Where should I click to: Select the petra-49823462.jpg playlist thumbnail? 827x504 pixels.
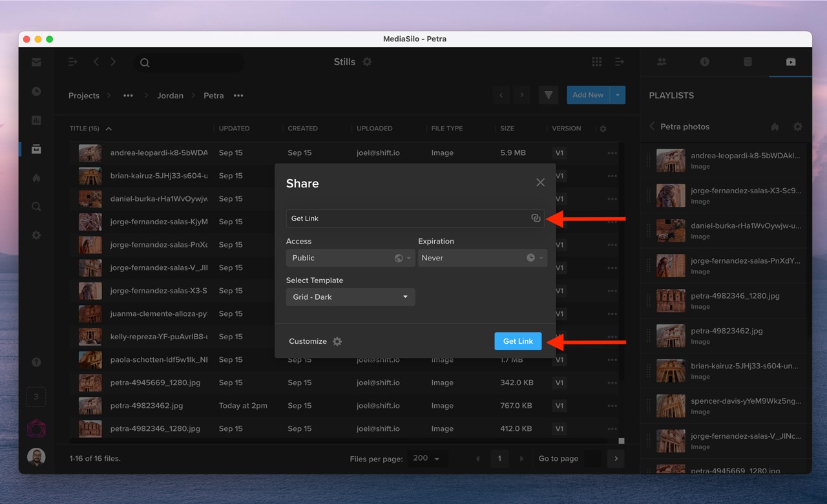pyautogui.click(x=671, y=336)
